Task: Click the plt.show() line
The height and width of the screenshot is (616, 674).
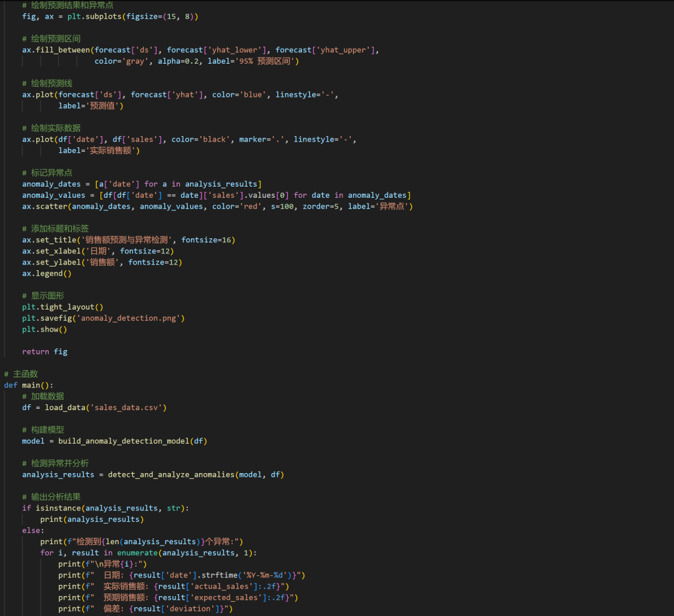Action: pyautogui.click(x=44, y=330)
